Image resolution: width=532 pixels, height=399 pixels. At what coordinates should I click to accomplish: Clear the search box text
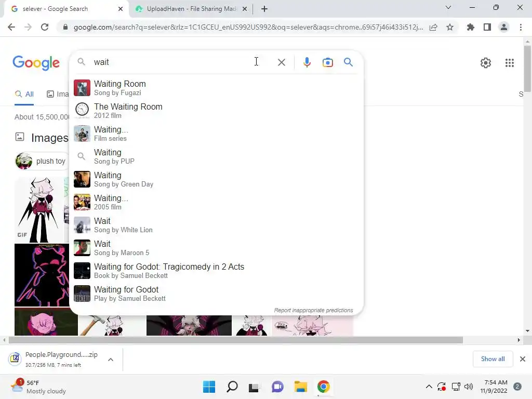[281, 62]
